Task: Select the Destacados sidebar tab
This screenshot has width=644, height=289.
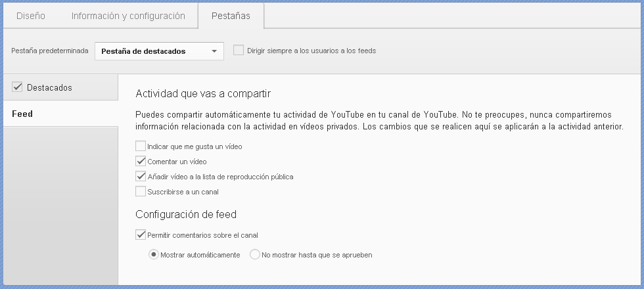Action: pos(60,87)
